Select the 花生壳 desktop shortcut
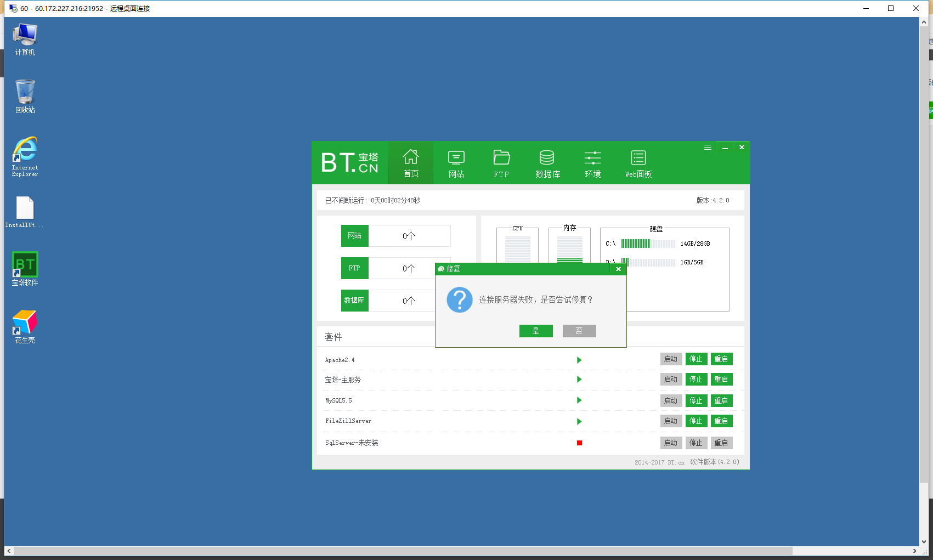The width and height of the screenshot is (933, 560). (x=25, y=327)
